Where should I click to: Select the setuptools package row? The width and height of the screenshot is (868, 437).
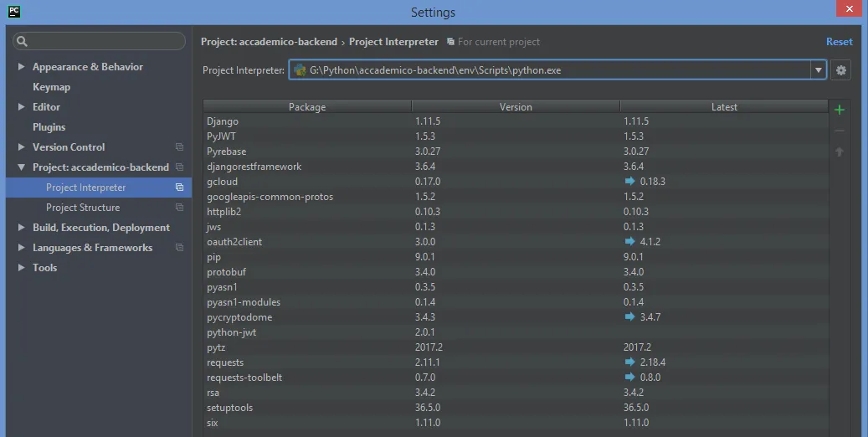click(516, 407)
